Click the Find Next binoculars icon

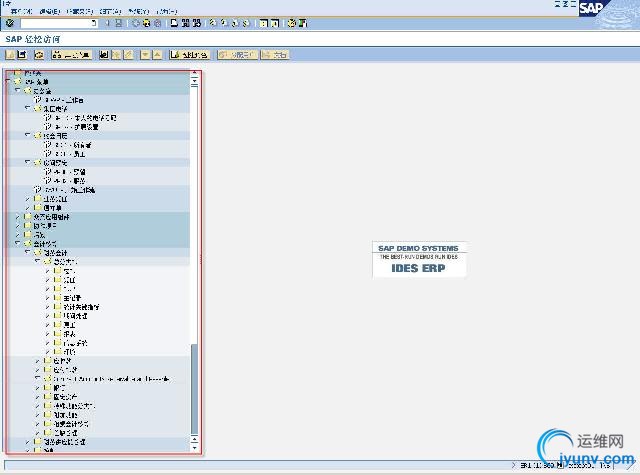(197, 23)
